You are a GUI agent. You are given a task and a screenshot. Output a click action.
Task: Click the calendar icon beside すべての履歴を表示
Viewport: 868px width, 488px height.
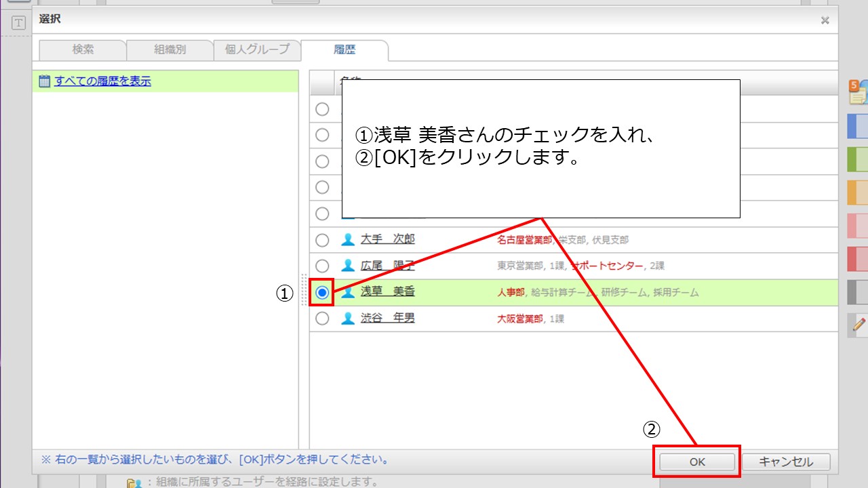tap(45, 81)
